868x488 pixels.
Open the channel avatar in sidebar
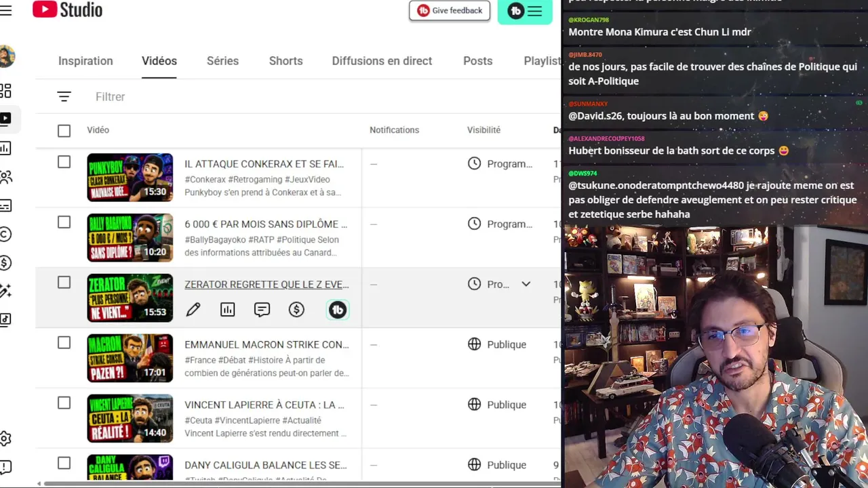pyautogui.click(x=7, y=56)
